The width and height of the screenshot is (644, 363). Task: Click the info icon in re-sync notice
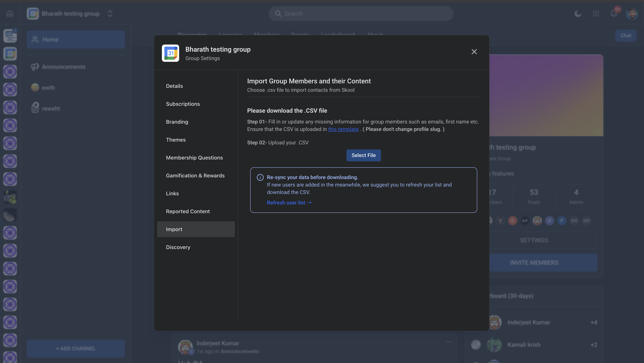(260, 177)
